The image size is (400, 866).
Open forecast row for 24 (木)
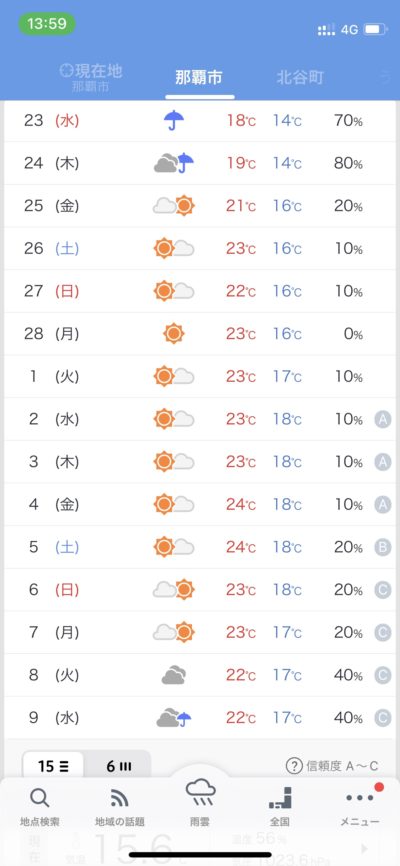200,163
